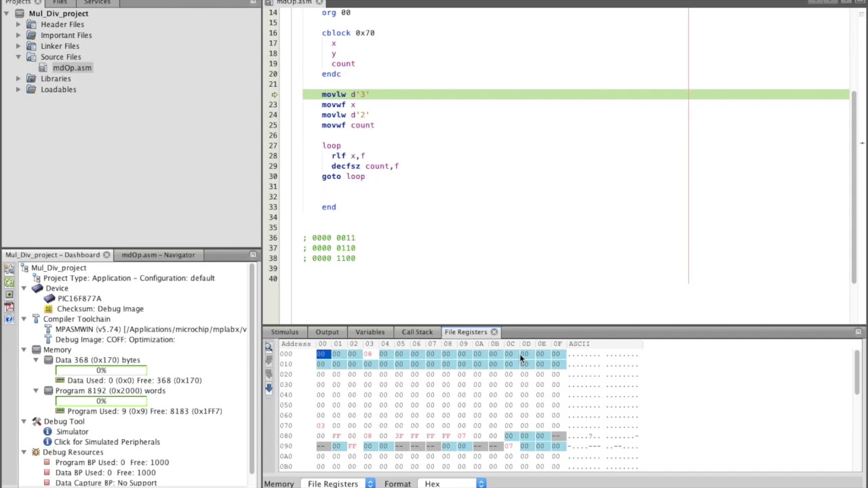Open the Format Hex dropdown
This screenshot has width=868, height=488.
tap(452, 483)
